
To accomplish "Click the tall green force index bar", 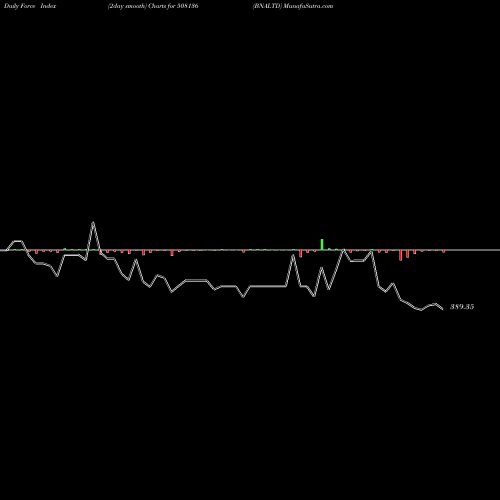I will (322, 244).
